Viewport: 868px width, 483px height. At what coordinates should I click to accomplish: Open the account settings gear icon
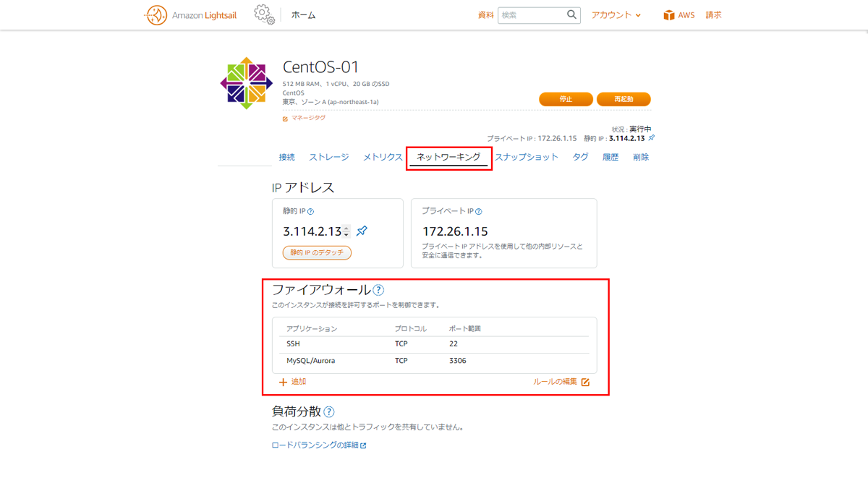pyautogui.click(x=263, y=14)
